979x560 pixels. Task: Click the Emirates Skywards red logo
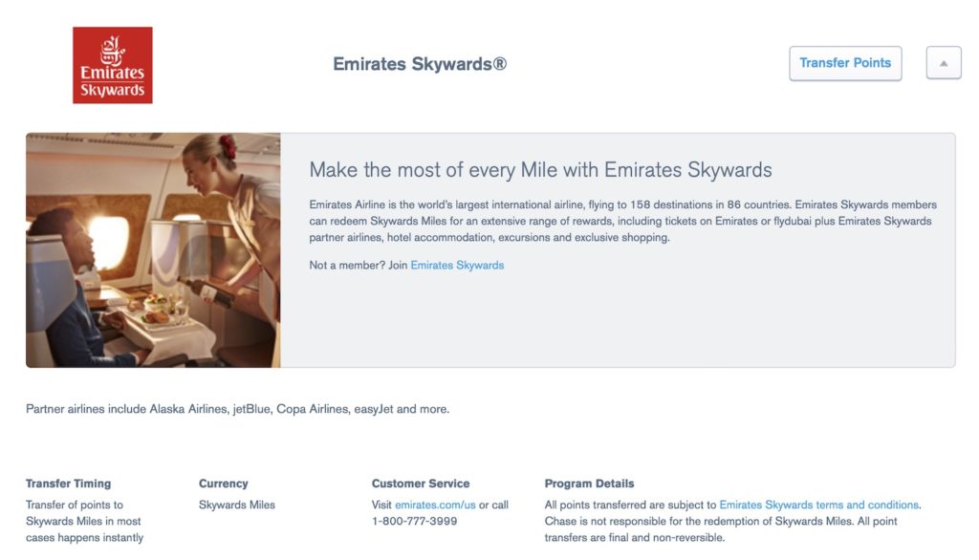[x=112, y=65]
